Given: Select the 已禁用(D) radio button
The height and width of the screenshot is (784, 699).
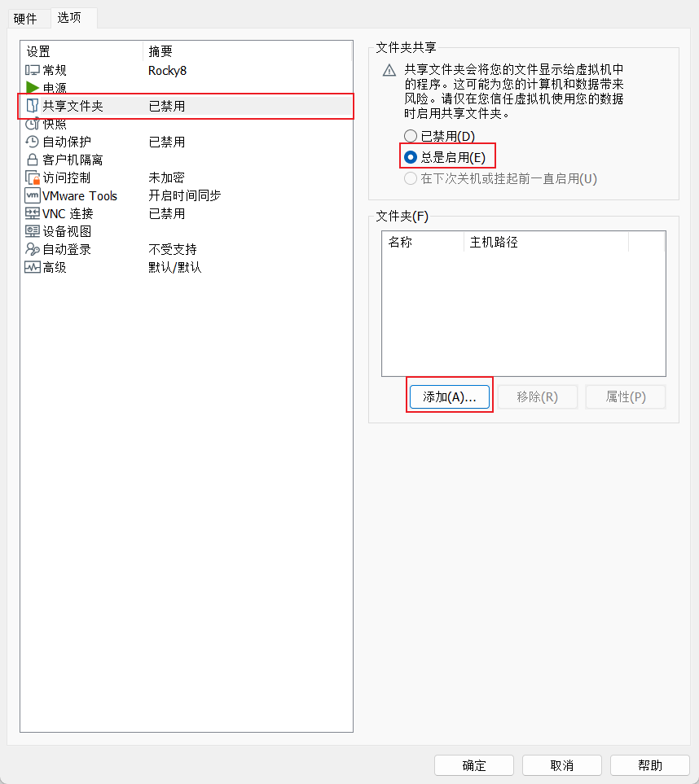Looking at the screenshot, I should [411, 135].
